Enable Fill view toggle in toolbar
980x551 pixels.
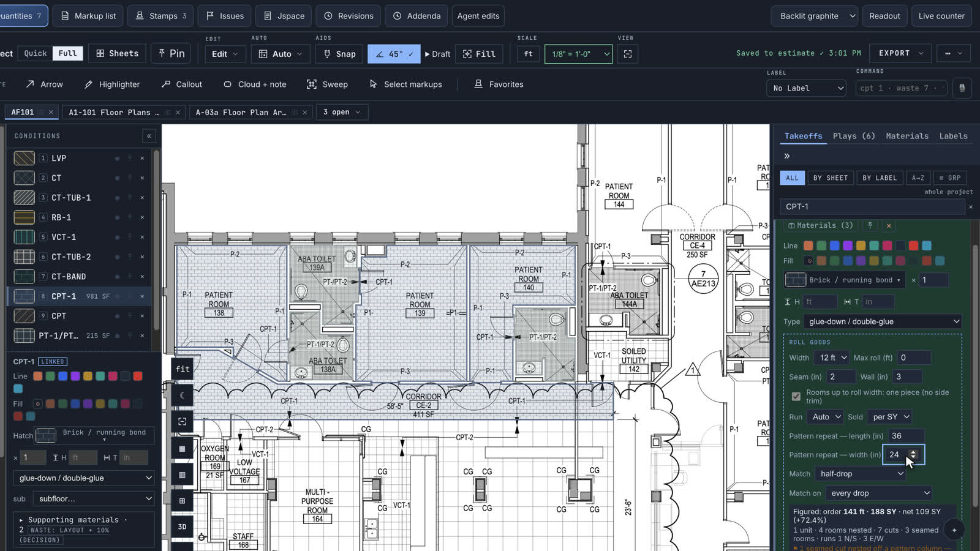[479, 54]
